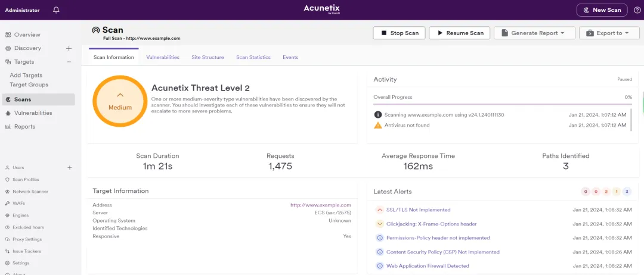The height and width of the screenshot is (275, 644).
Task: Open the Scan Statistics tab
Action: 253,57
